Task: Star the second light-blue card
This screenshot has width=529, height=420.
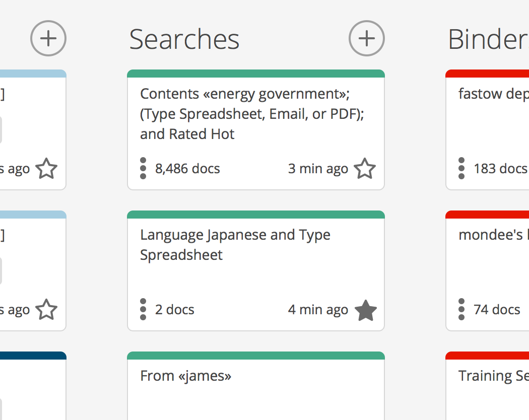Action: 46,309
